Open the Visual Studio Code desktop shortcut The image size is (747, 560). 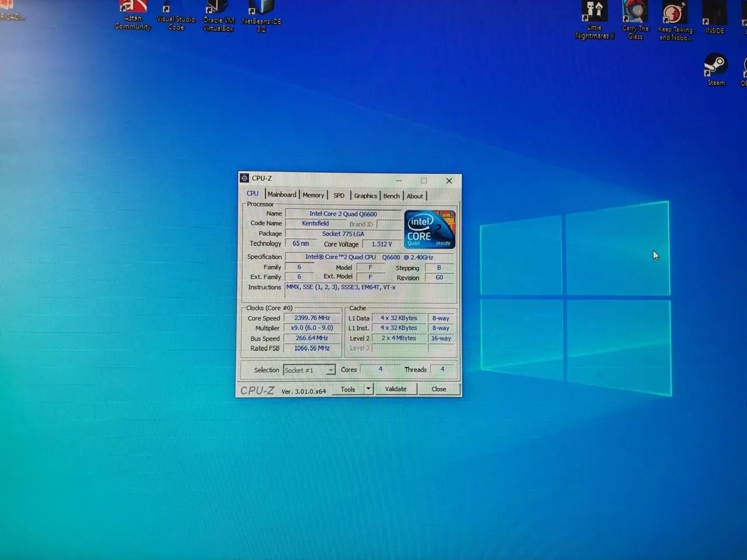tap(176, 16)
